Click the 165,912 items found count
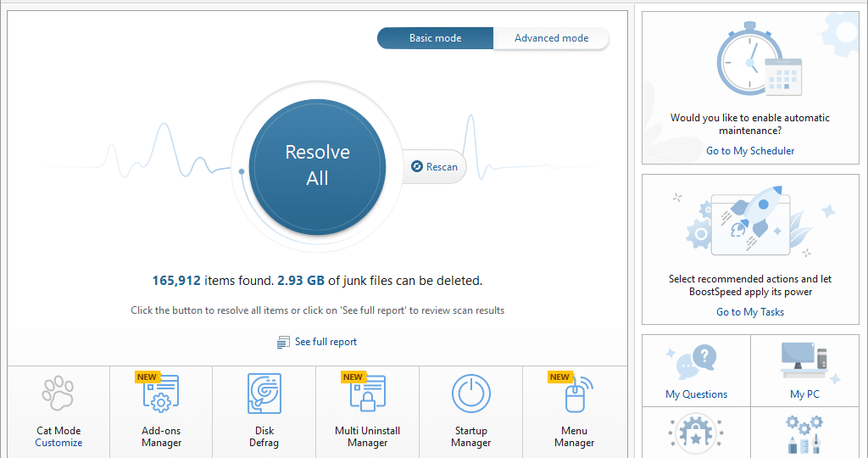Screen dimensions: 868x458 coord(176,281)
